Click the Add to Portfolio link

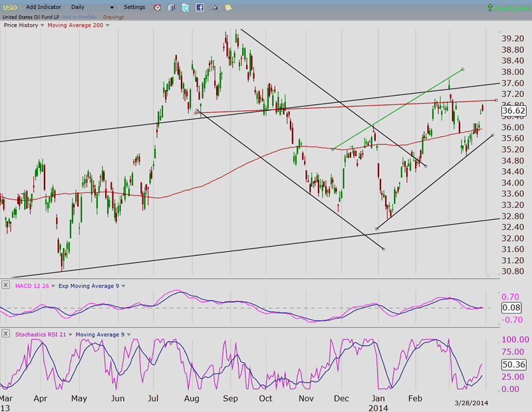[80, 17]
